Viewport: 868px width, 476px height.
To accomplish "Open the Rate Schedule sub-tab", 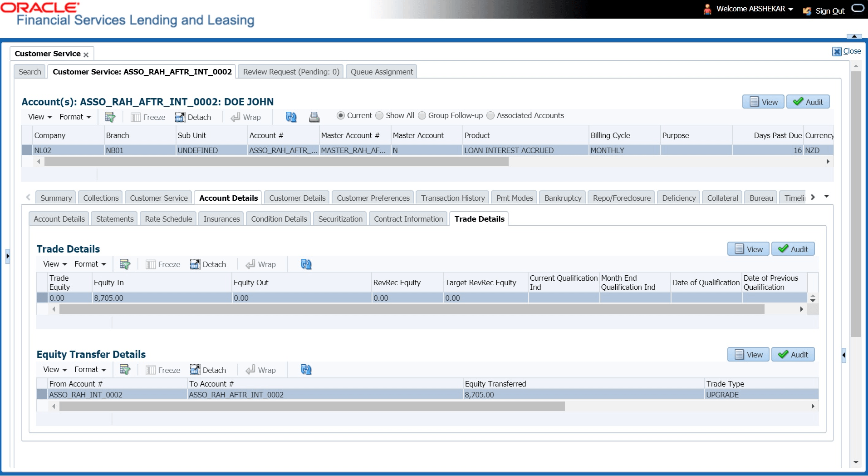I will [x=168, y=219].
